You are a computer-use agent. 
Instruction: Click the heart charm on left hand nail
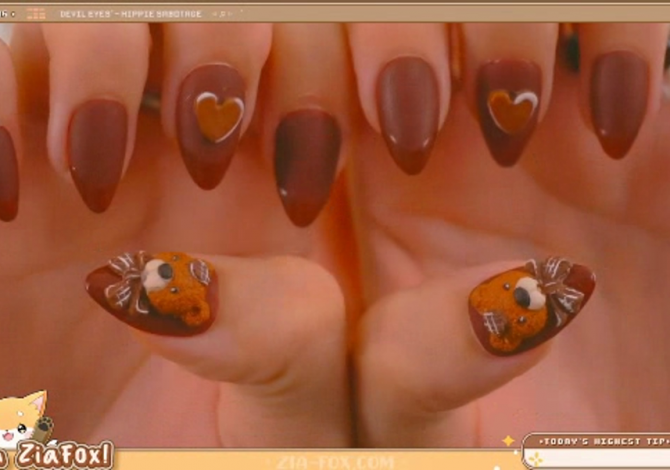(x=218, y=116)
